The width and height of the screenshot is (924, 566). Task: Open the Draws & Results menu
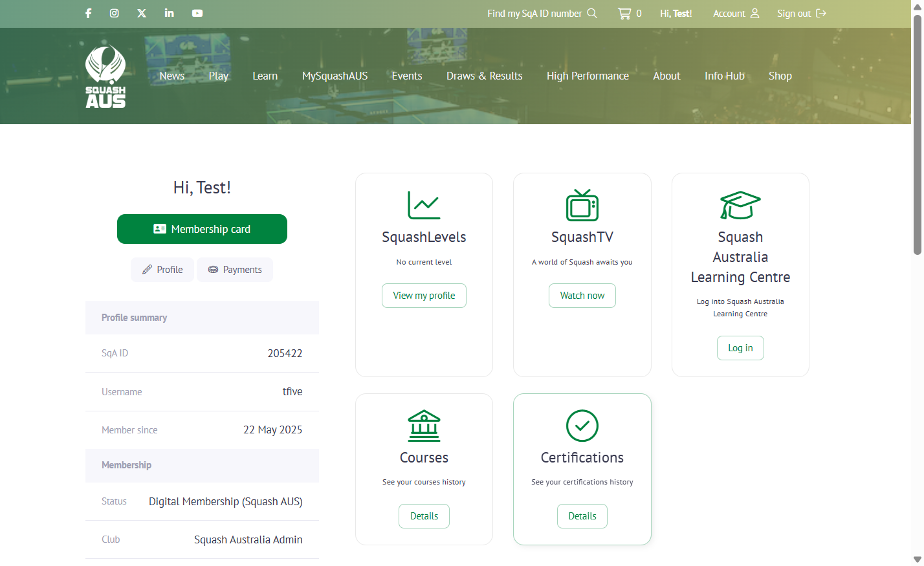click(485, 76)
